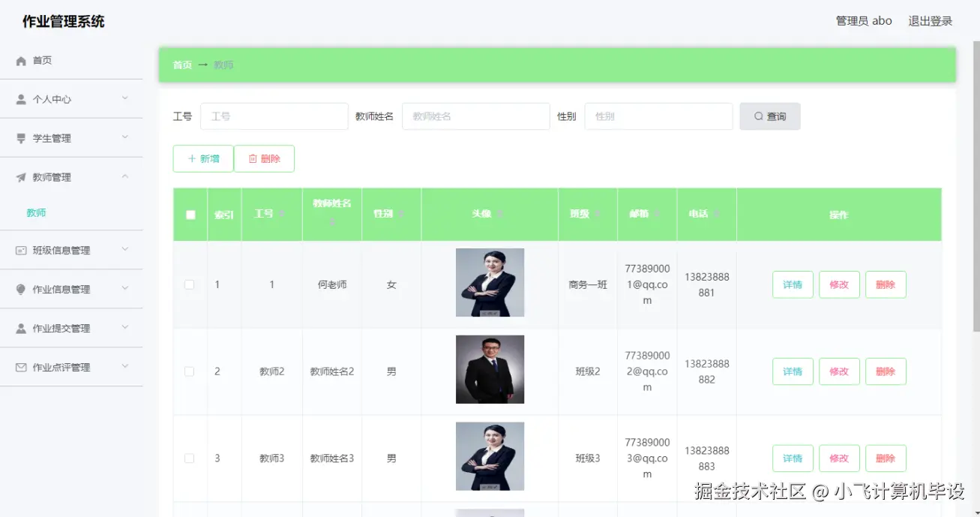Click the home icon beside 首页

point(21,61)
